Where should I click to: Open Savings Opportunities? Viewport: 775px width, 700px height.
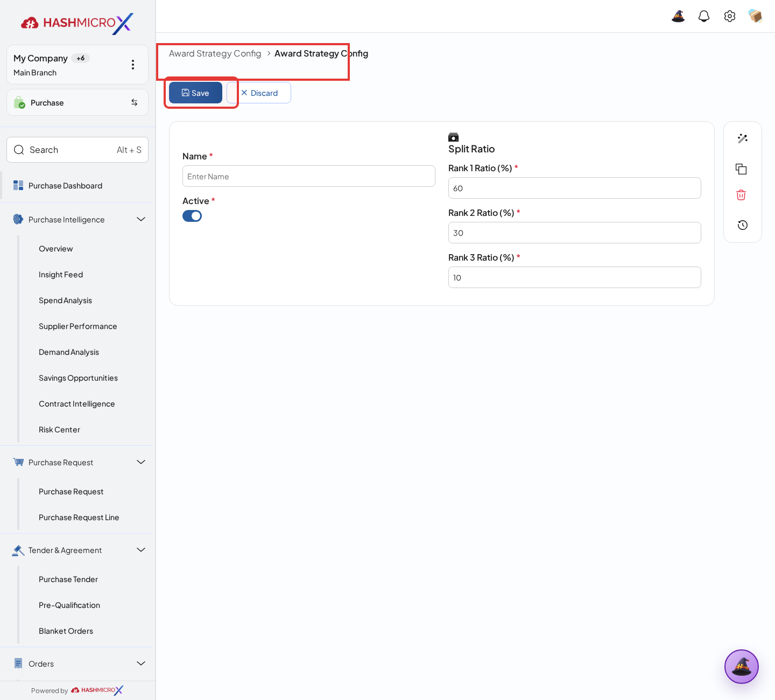click(x=78, y=378)
